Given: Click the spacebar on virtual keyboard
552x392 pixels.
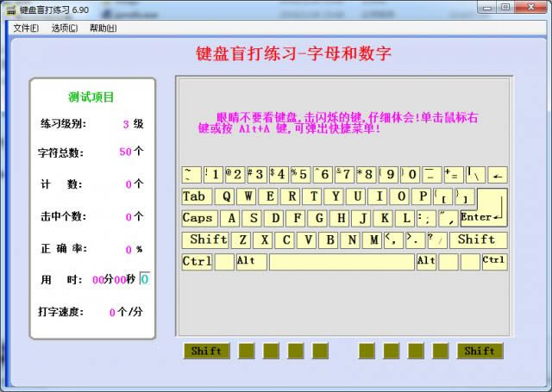Looking at the screenshot, I should pyautogui.click(x=342, y=261).
